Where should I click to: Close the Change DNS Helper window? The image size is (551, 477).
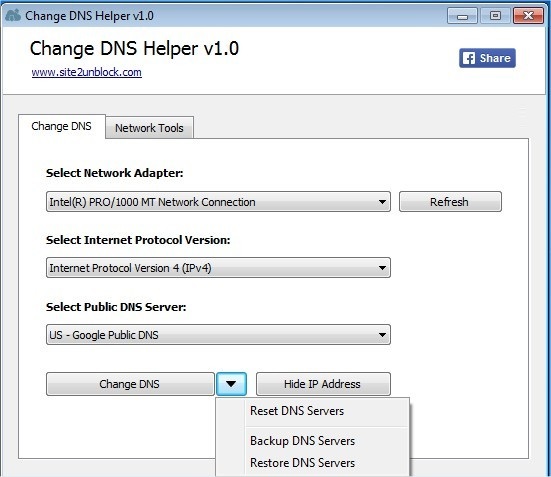tap(528, 16)
